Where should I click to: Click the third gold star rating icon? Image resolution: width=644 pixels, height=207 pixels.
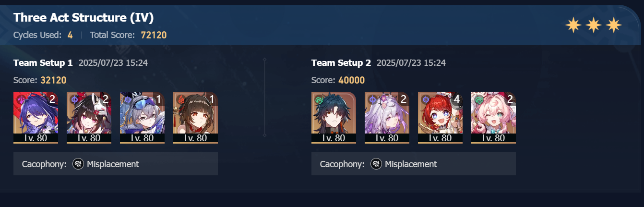click(614, 25)
